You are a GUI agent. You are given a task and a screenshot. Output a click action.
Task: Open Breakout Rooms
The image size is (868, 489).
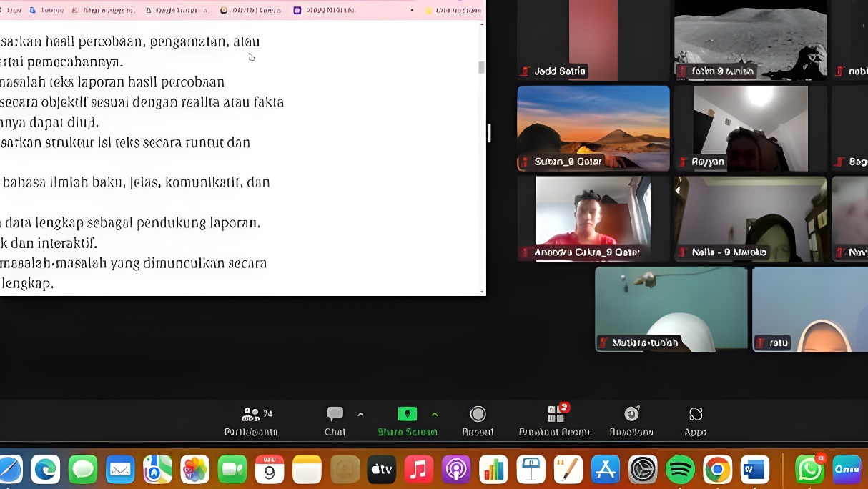556,421
